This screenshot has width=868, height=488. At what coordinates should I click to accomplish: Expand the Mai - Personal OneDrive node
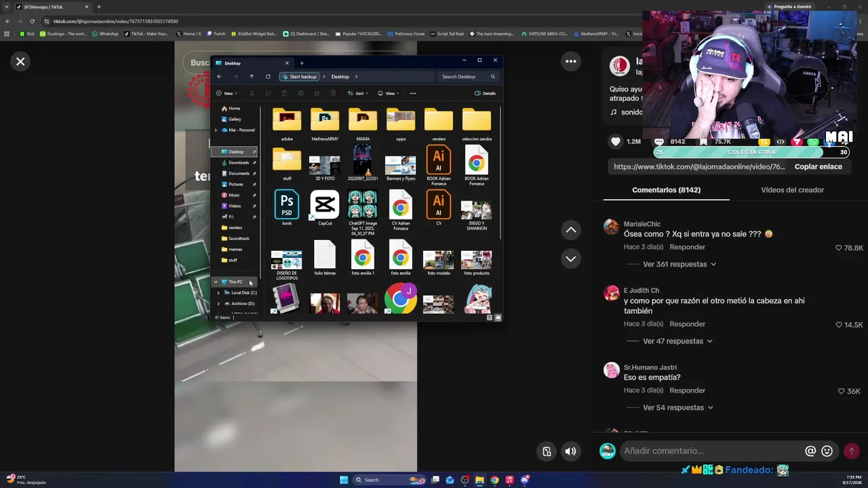[x=216, y=130]
